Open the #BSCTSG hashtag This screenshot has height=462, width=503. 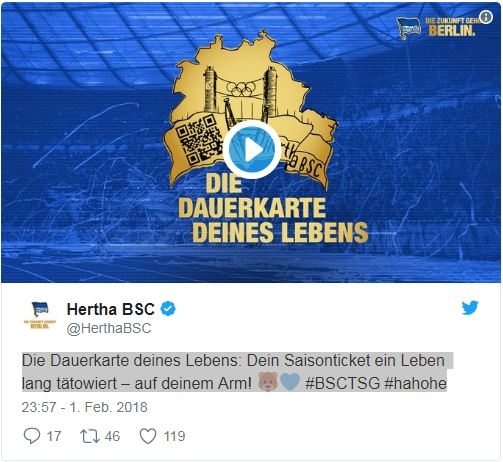click(x=342, y=383)
